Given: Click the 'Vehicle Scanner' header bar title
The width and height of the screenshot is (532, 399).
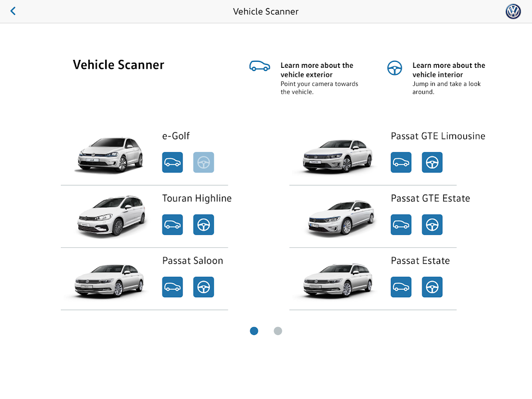Looking at the screenshot, I should pyautogui.click(x=266, y=11).
